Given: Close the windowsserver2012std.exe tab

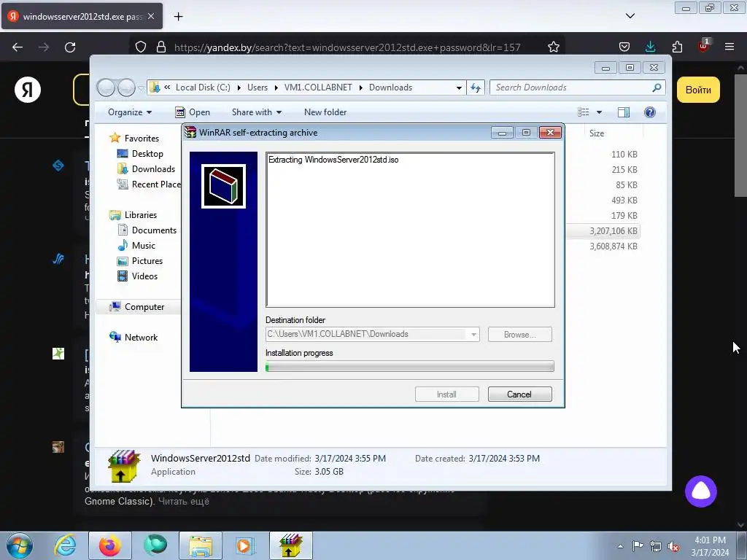Looking at the screenshot, I should coord(151,16).
